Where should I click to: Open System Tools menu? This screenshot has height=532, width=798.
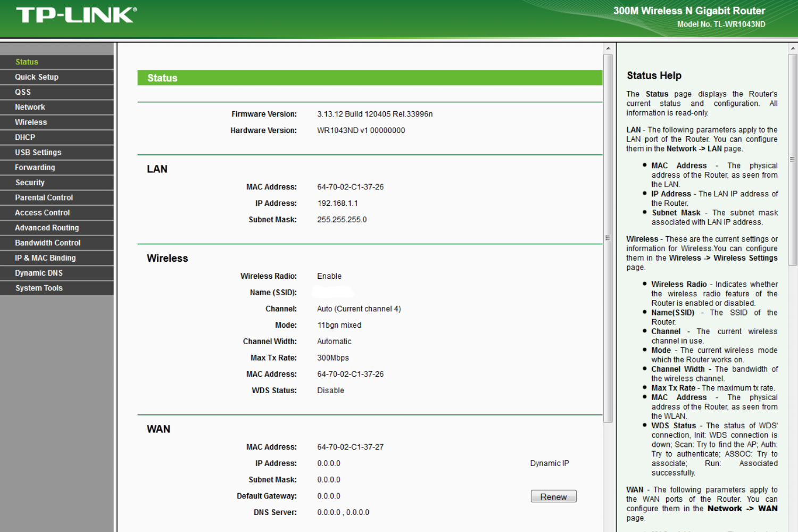click(39, 288)
